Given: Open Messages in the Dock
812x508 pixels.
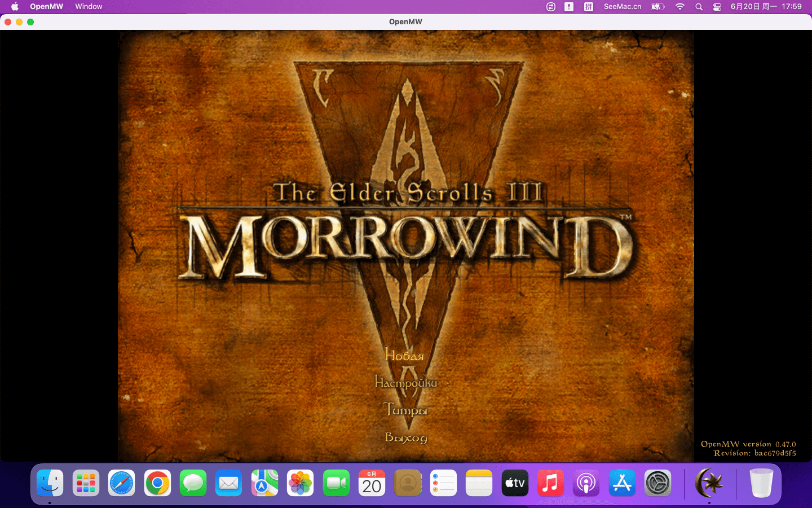Looking at the screenshot, I should 193,483.
